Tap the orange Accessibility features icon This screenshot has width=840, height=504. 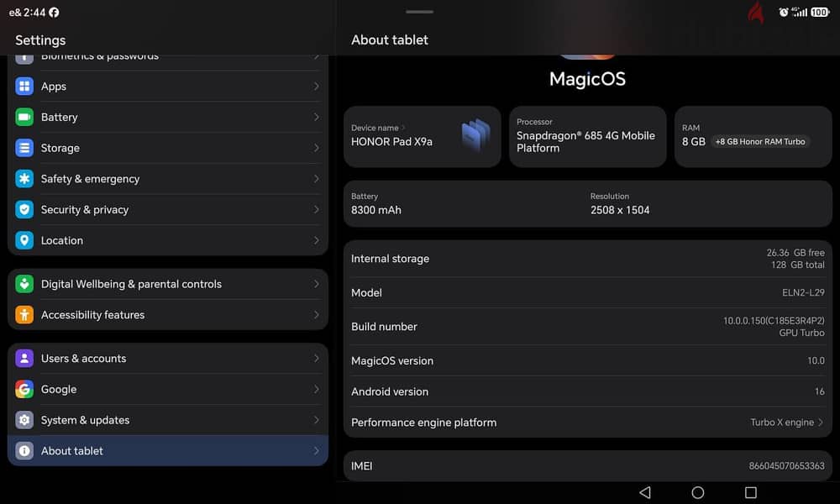click(x=24, y=315)
